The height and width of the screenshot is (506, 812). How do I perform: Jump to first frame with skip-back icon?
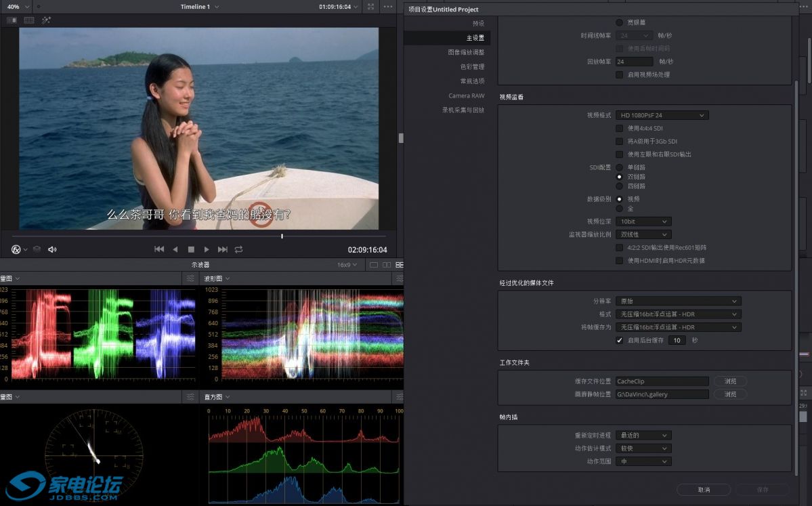tap(159, 249)
